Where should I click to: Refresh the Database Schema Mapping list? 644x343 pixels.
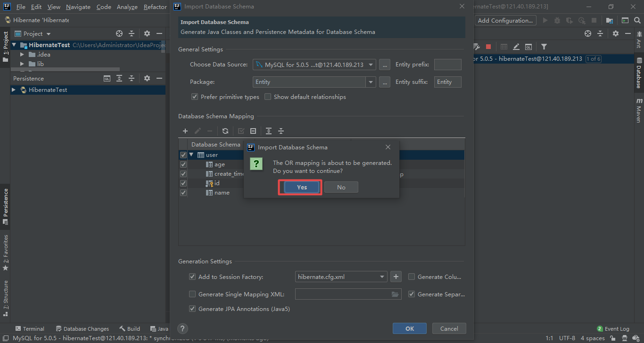coord(225,131)
